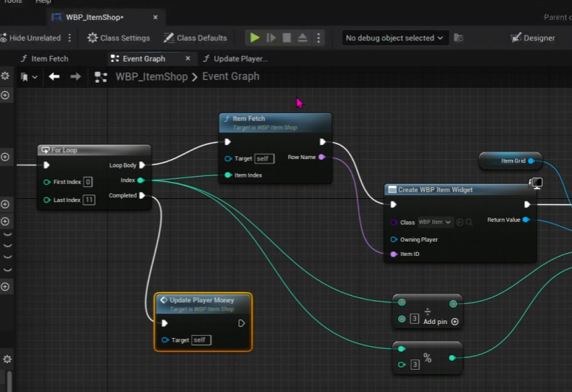Viewport: 572px width, 392px height.
Task: Click the gear icon at bottom of left panel
Action: pyautogui.click(x=7, y=359)
